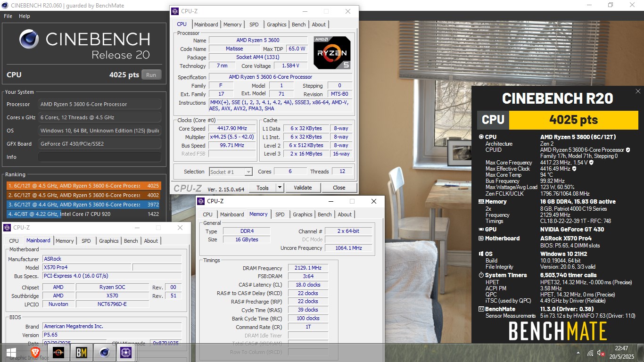Open SPD tab in CPU-Z Timings window
644x362 pixels.
280,214
